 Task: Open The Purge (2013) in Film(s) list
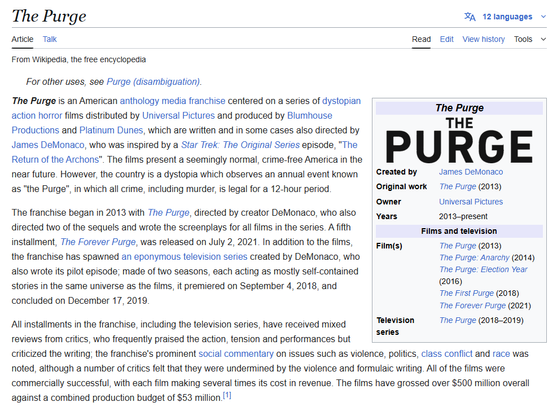[457, 246]
